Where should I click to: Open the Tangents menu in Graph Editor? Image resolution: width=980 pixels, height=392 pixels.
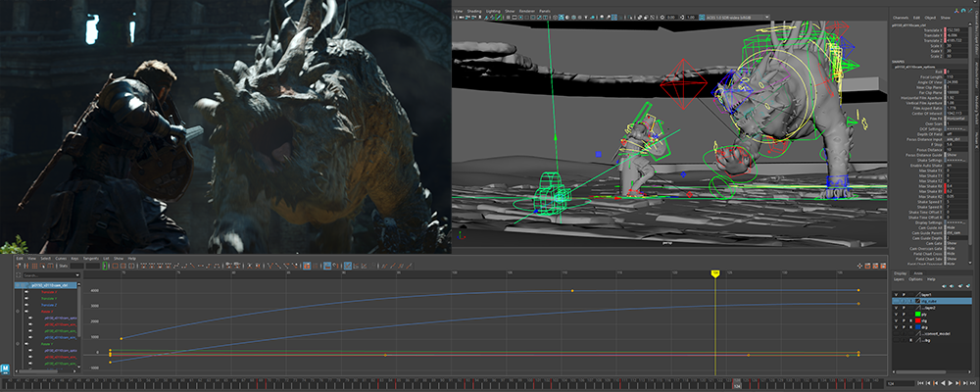click(90, 258)
